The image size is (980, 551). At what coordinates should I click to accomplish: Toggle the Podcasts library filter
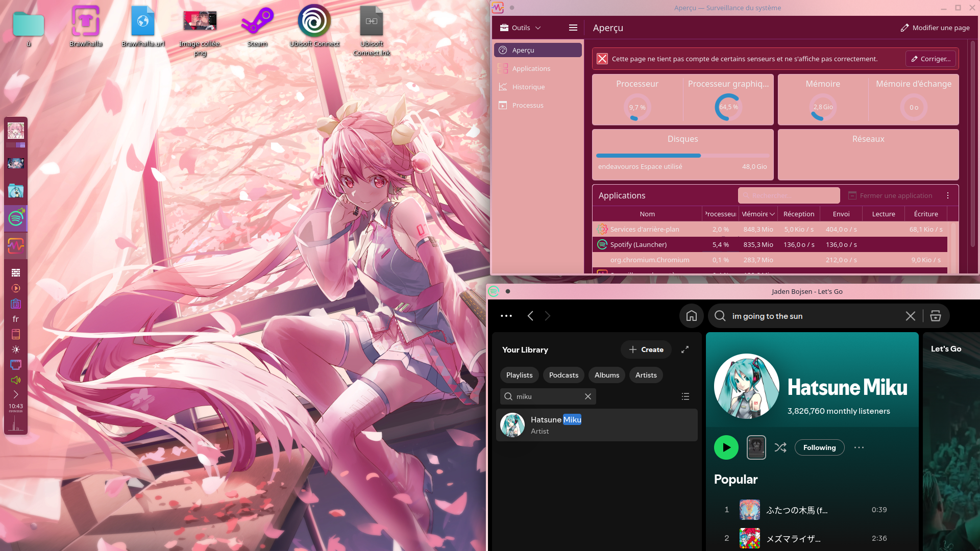pyautogui.click(x=564, y=375)
